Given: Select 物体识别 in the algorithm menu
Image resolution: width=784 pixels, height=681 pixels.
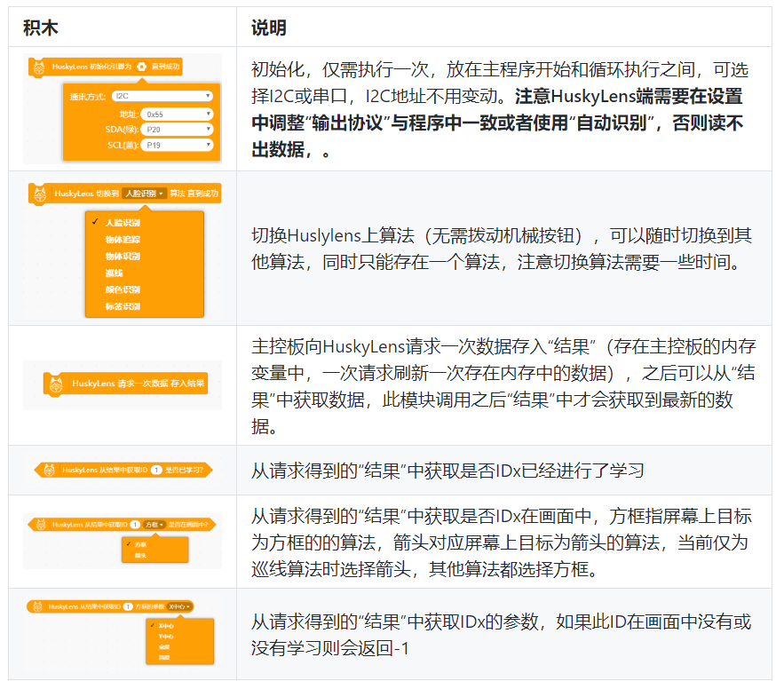Looking at the screenshot, I should tap(123, 256).
